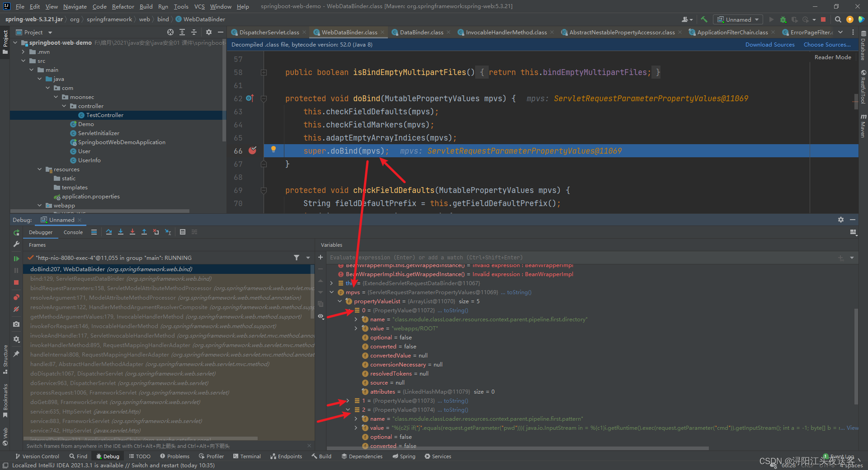This screenshot has width=868, height=470.
Task: Click the Build project hammer icon
Action: tap(704, 19)
